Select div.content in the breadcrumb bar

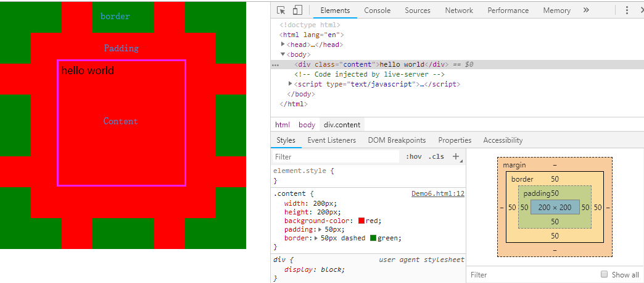pos(342,125)
